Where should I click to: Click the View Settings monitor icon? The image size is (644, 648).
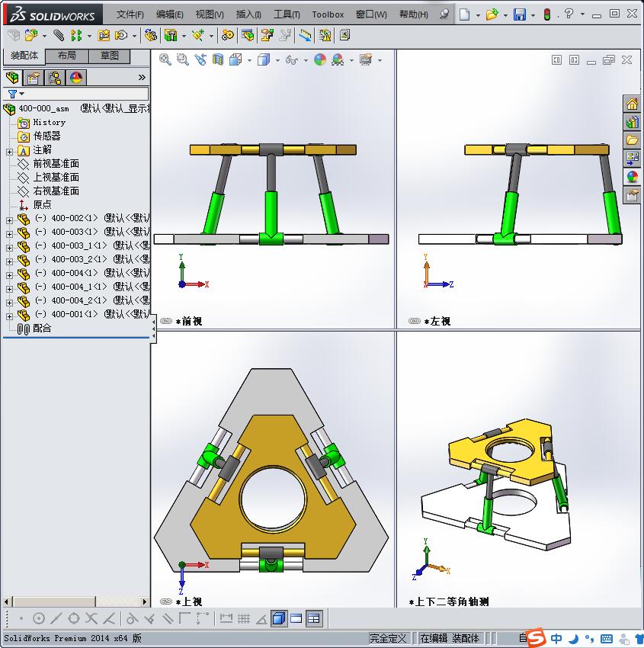point(366,59)
